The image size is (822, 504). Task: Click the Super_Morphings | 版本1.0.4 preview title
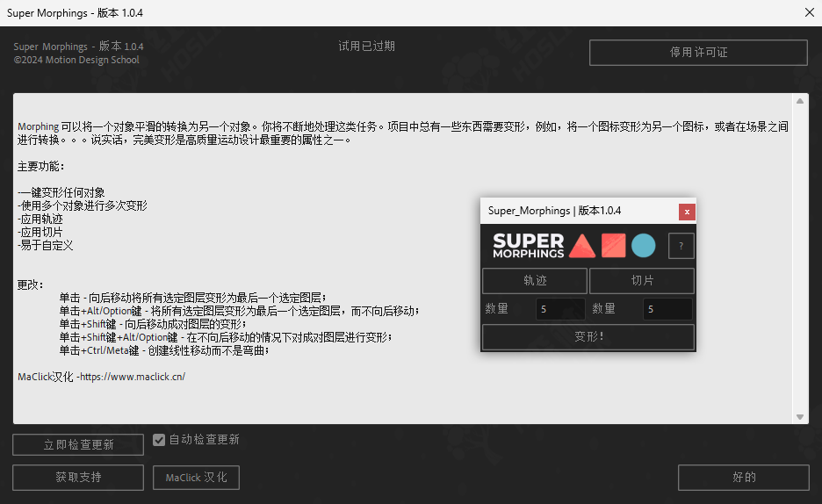[554, 211]
